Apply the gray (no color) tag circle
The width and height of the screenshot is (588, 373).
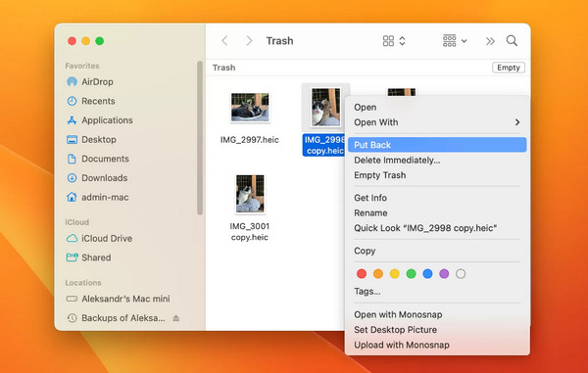pyautogui.click(x=461, y=274)
